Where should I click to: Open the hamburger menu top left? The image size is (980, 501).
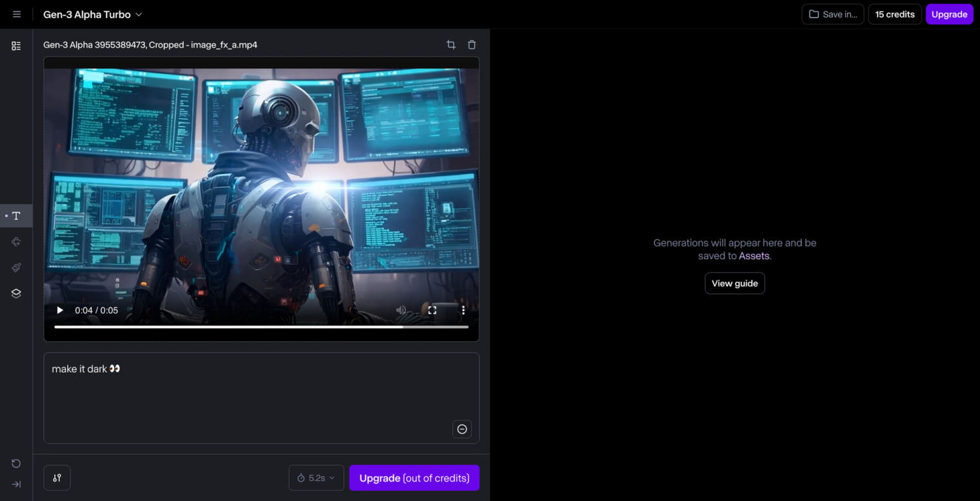[15, 14]
